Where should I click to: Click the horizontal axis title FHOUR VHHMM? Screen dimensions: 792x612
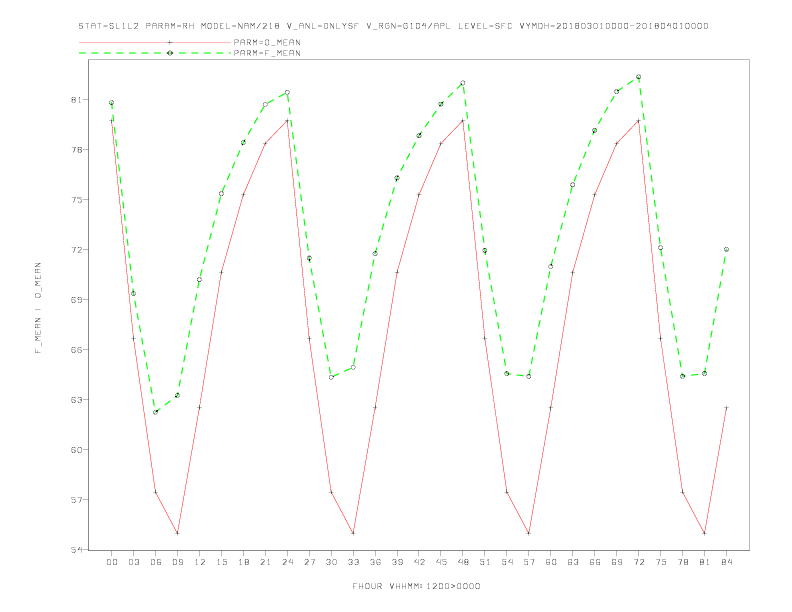click(x=416, y=586)
